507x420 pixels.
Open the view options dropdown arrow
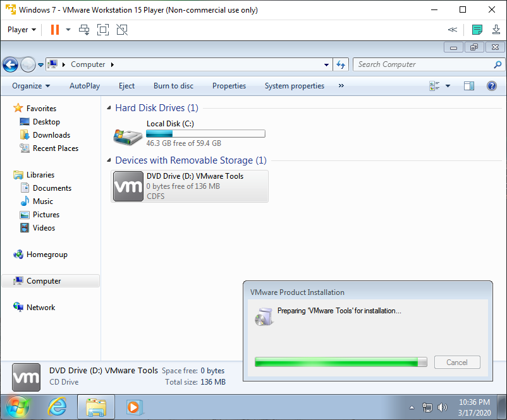pyautogui.click(x=448, y=86)
